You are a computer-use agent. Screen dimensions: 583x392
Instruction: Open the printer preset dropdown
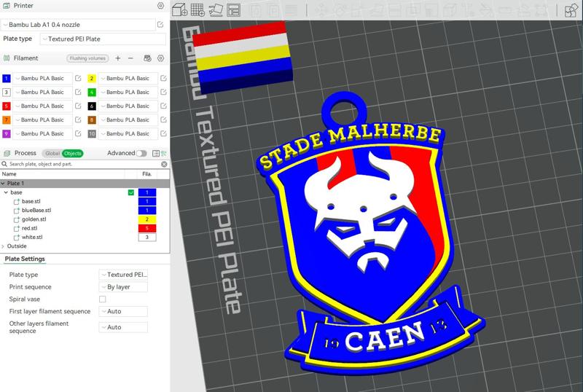(78, 25)
